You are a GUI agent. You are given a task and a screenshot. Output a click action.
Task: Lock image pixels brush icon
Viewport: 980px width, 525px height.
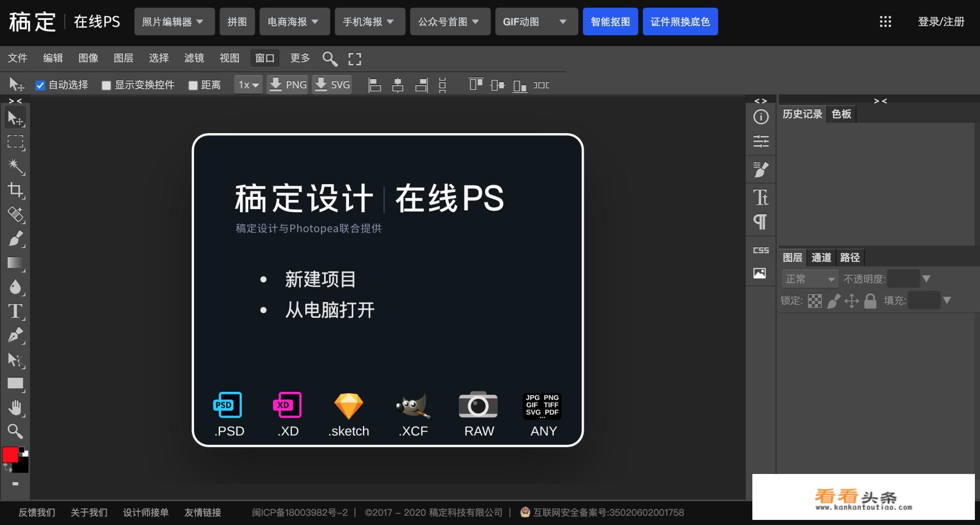pos(834,301)
